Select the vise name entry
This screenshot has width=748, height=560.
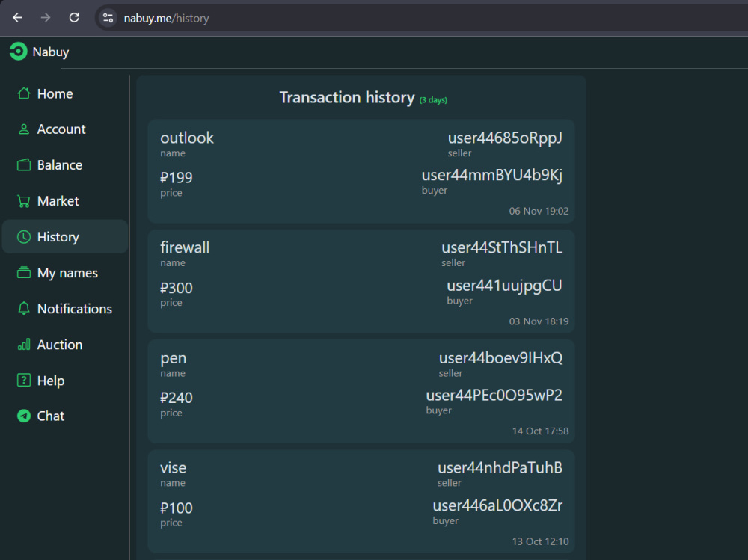coord(174,468)
